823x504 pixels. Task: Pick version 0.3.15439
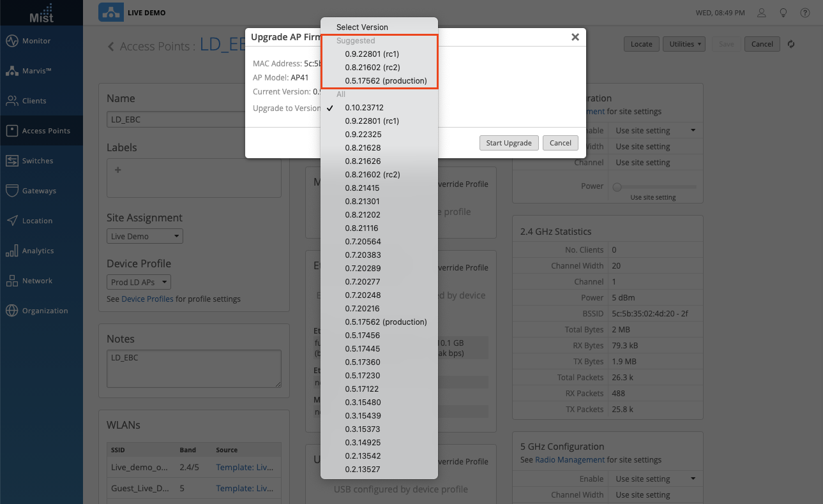(379, 415)
